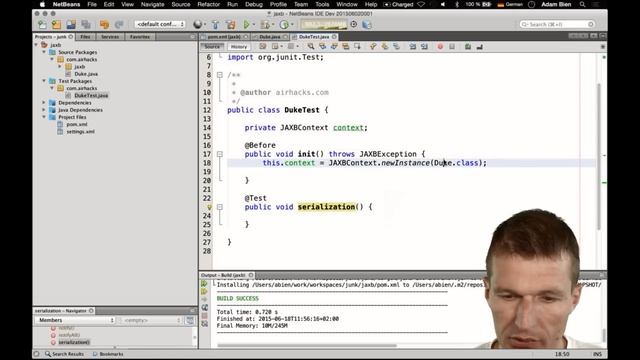Switch to the Services tab

pyautogui.click(x=110, y=37)
